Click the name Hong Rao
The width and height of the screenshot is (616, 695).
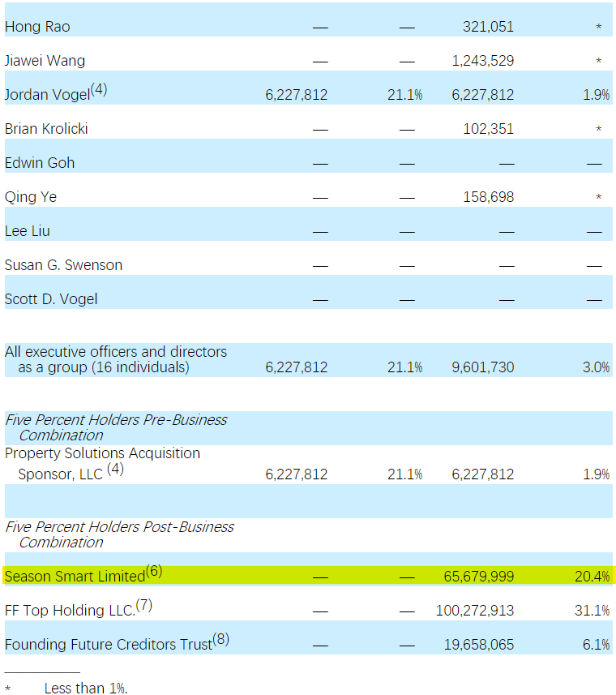[37, 27]
